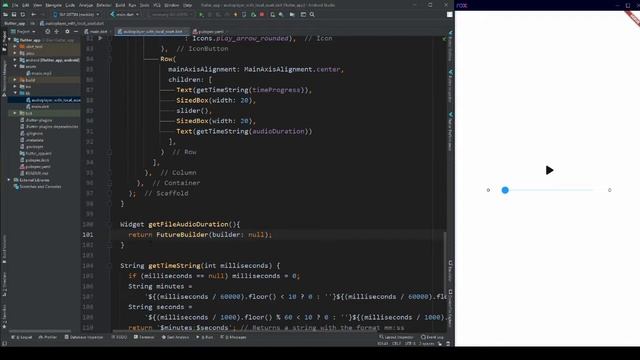Switch to the pubspec.yaml editor tab
Viewport: 640px width, 360px height.
tap(209, 31)
